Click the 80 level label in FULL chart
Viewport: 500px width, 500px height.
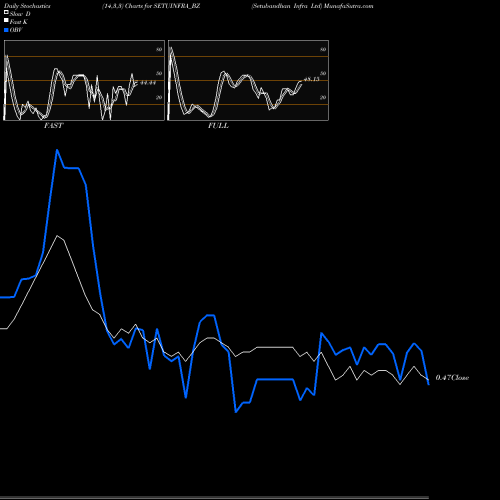point(323,50)
